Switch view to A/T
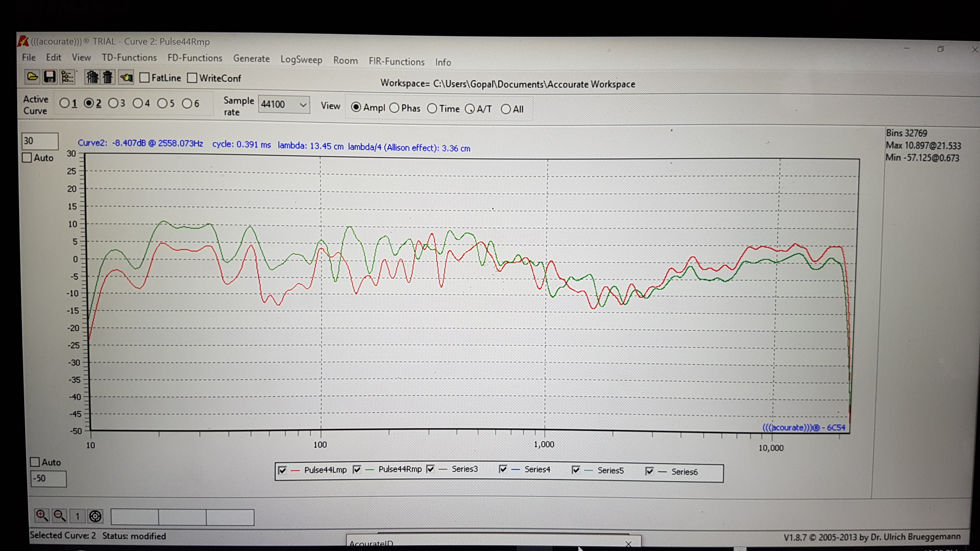 (x=470, y=109)
